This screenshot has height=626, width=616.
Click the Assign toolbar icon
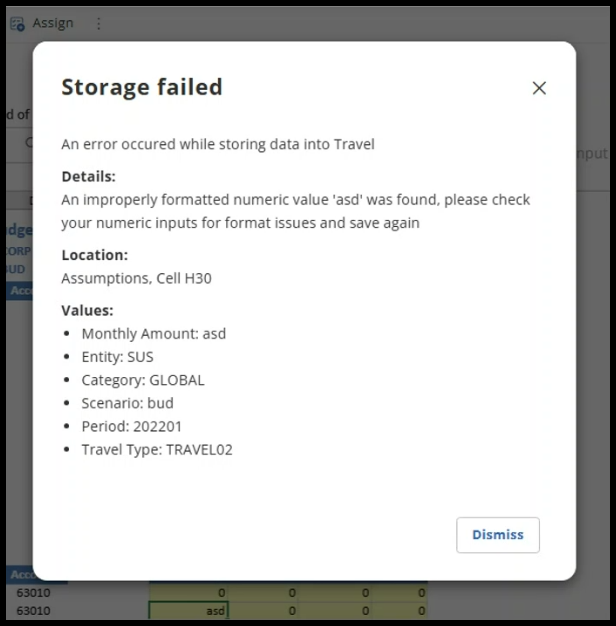[x=17, y=23]
